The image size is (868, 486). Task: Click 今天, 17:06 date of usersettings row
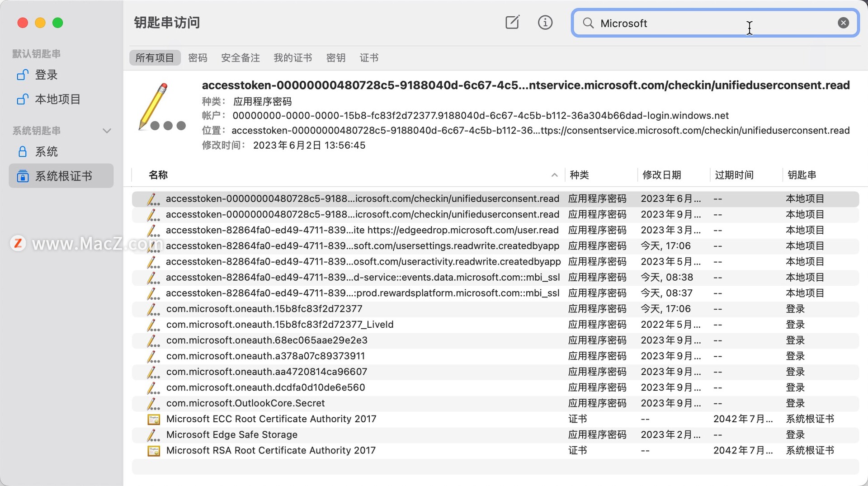point(665,246)
